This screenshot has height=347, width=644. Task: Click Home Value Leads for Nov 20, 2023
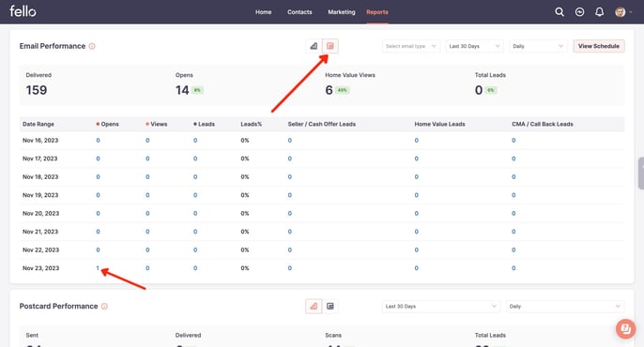point(417,213)
